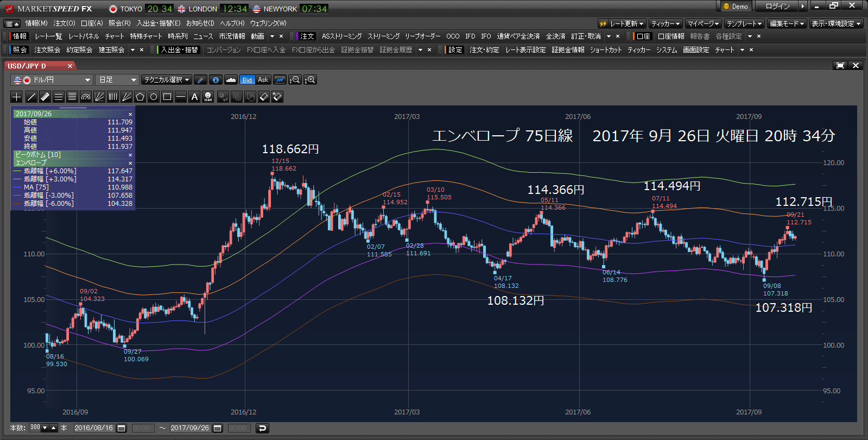Select the circle shape tool
Viewport: 868px width, 440px height.
point(153,97)
